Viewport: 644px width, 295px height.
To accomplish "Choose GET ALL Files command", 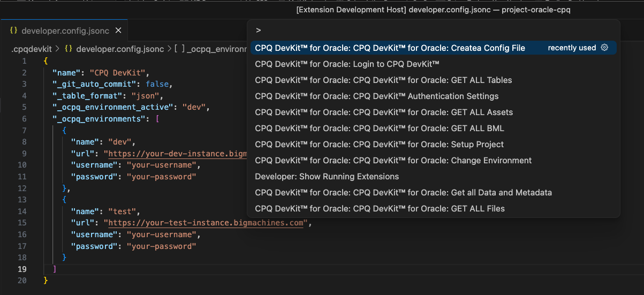I will (433, 208).
